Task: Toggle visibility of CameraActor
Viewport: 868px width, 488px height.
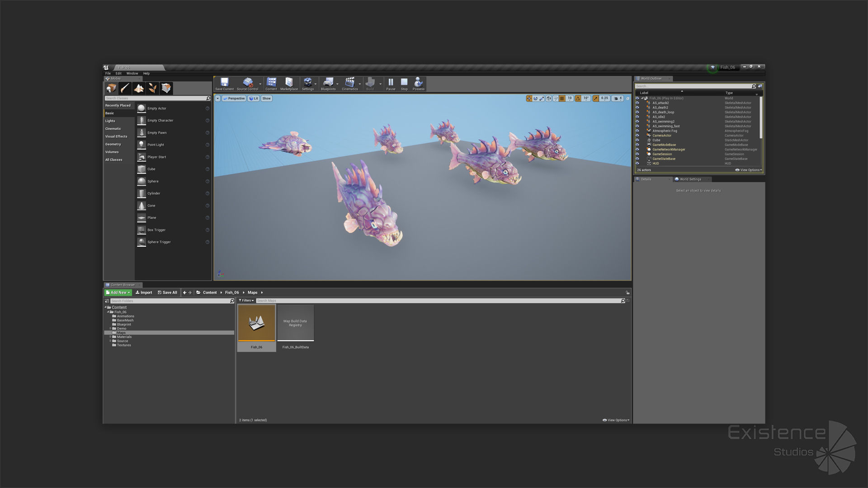Action: pos(637,136)
